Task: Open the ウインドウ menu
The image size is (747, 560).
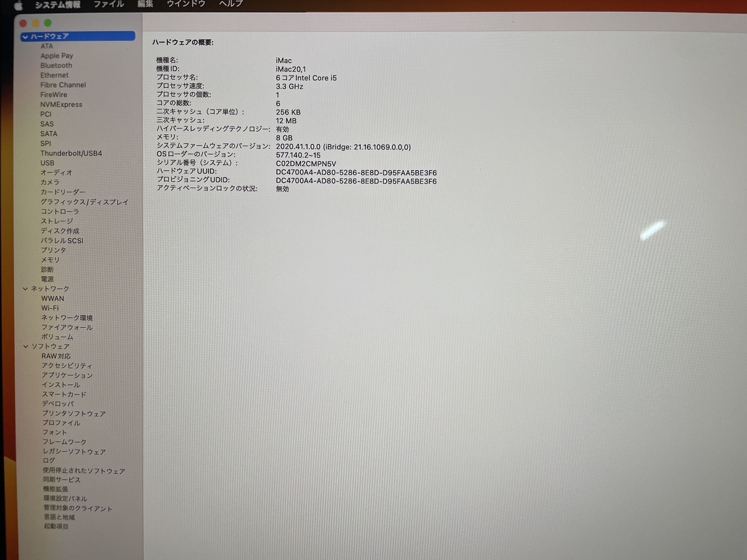Action: [186, 4]
